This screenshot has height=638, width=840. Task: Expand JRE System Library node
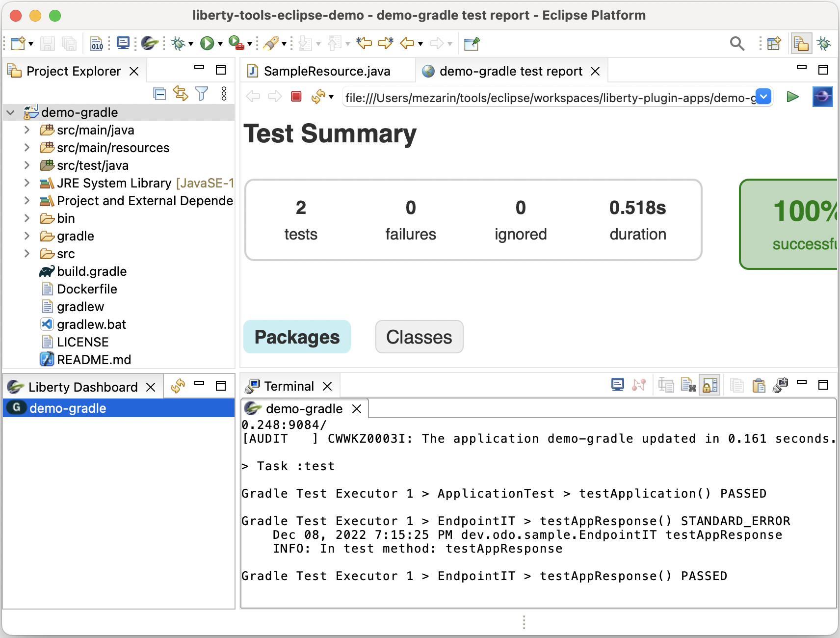click(27, 183)
